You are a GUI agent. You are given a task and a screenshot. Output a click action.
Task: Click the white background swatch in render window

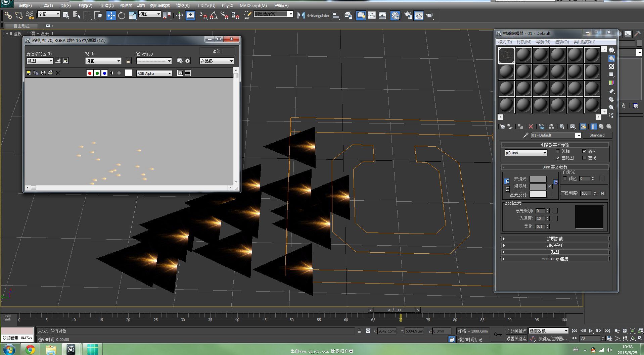(129, 73)
